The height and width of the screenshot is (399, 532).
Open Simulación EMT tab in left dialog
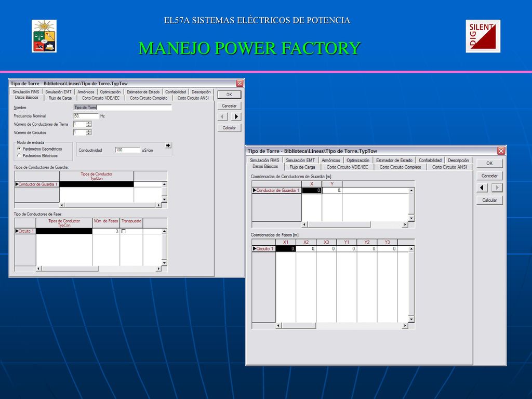[58, 92]
